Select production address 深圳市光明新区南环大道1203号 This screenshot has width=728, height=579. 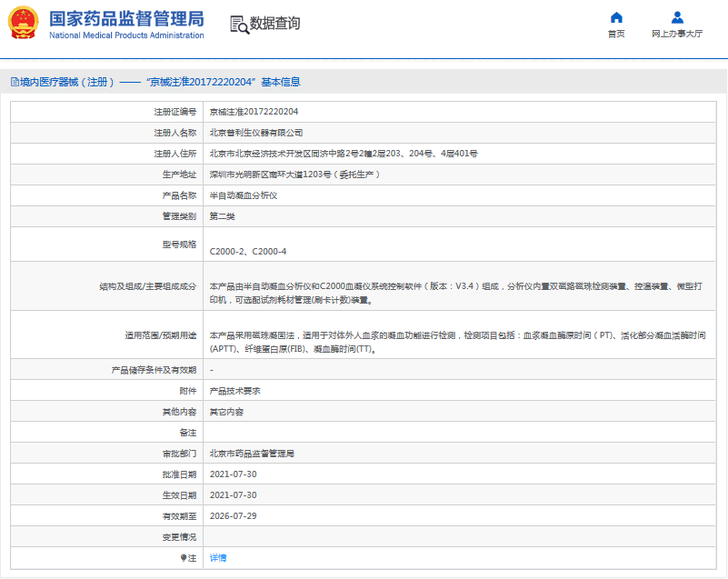pos(294,175)
